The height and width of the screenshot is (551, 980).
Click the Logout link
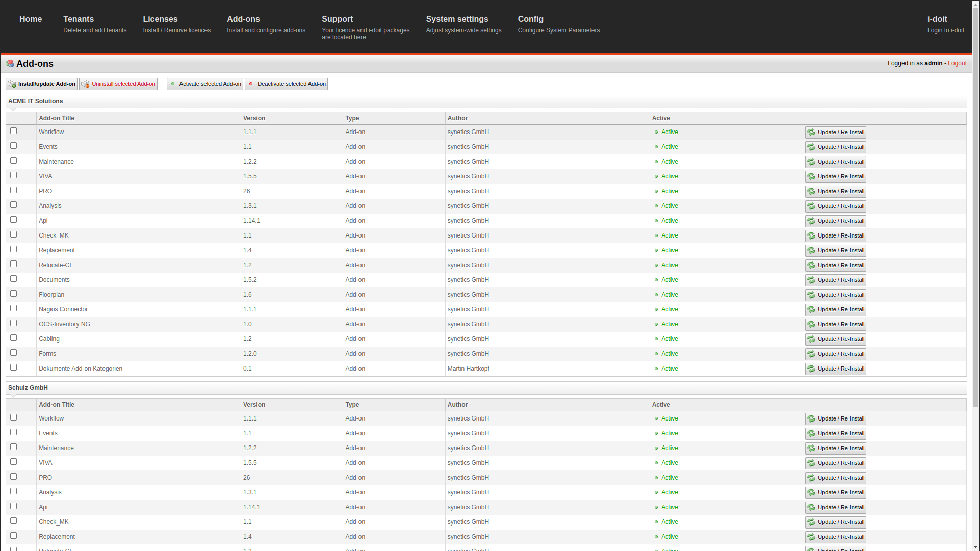click(957, 63)
